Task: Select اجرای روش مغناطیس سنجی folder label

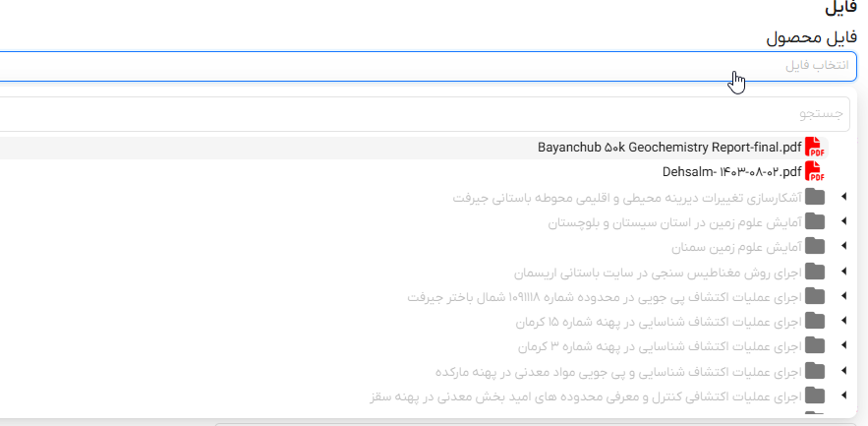Action: click(x=658, y=272)
